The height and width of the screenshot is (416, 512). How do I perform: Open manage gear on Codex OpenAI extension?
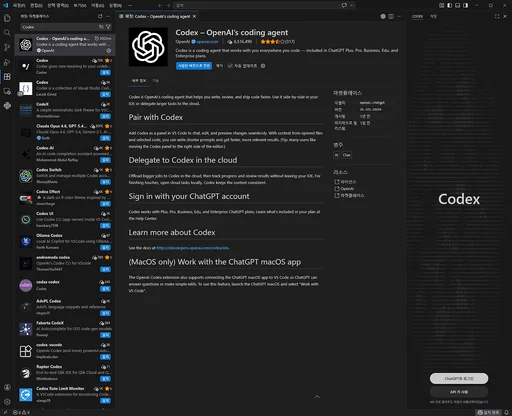coord(108,51)
